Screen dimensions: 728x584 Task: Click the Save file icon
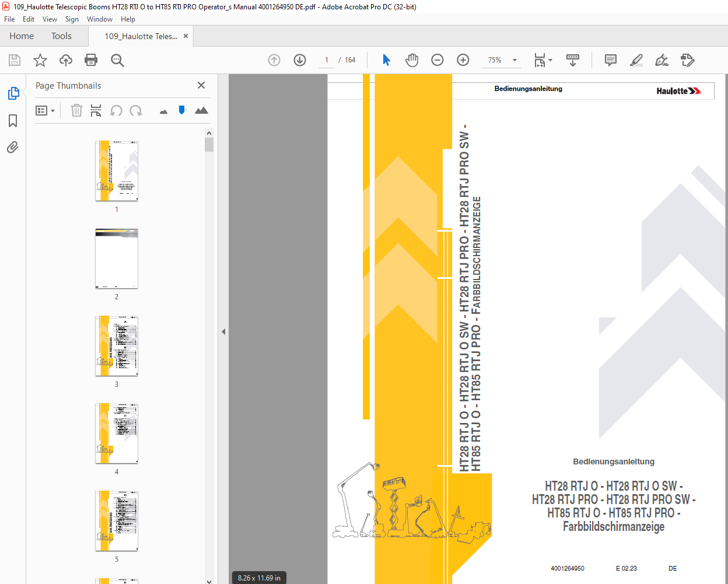(x=15, y=60)
